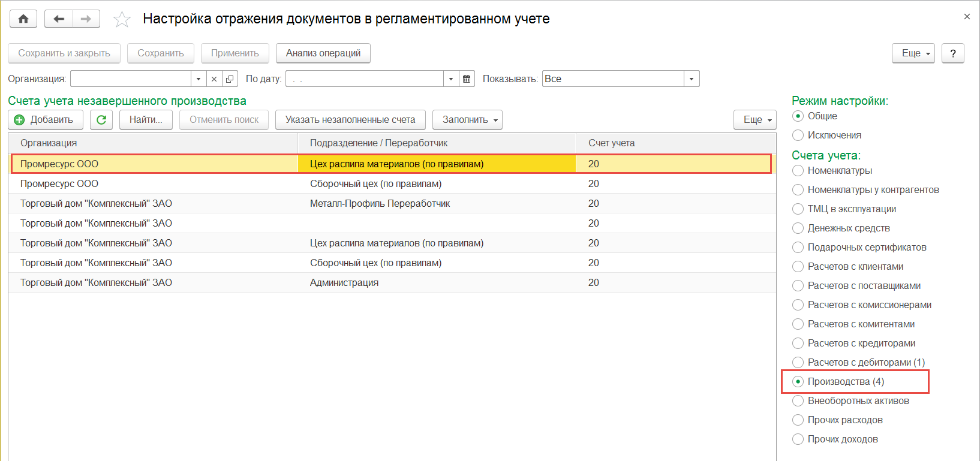Open the table's Еще menu
The image size is (980, 461).
pyautogui.click(x=754, y=120)
